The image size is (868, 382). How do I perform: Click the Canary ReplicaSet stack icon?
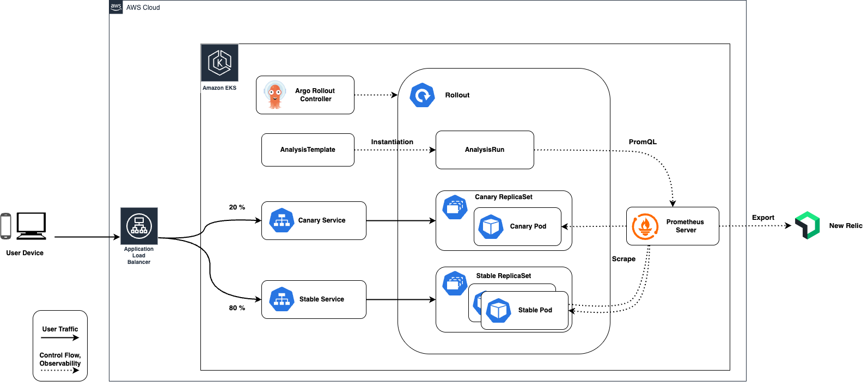tap(455, 207)
